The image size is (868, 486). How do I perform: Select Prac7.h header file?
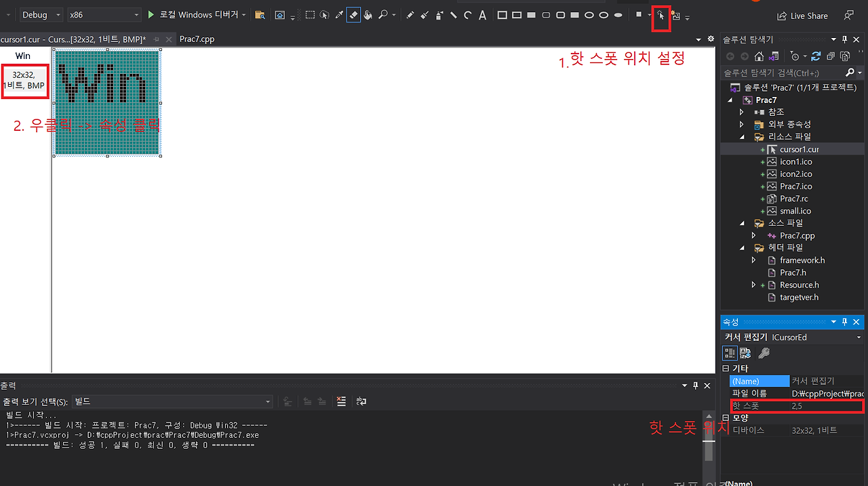point(793,272)
